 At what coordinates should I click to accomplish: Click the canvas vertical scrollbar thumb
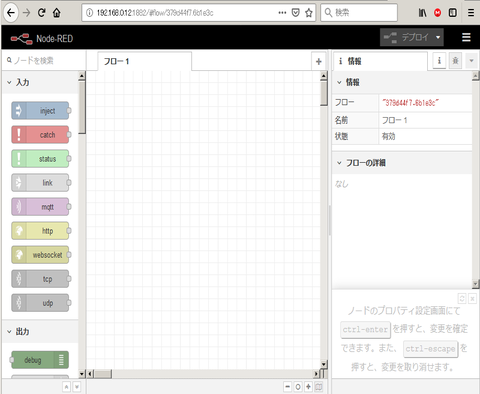[x=324, y=93]
